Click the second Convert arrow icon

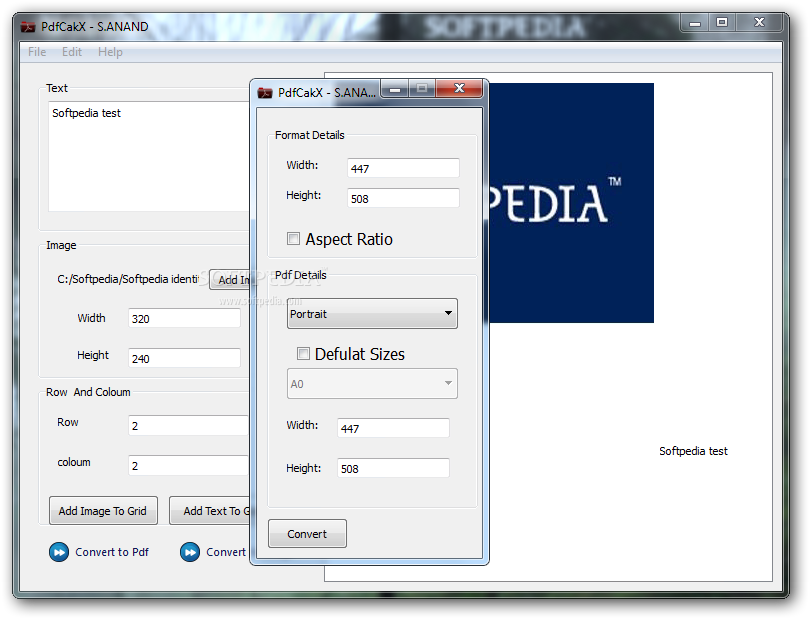[x=190, y=552]
